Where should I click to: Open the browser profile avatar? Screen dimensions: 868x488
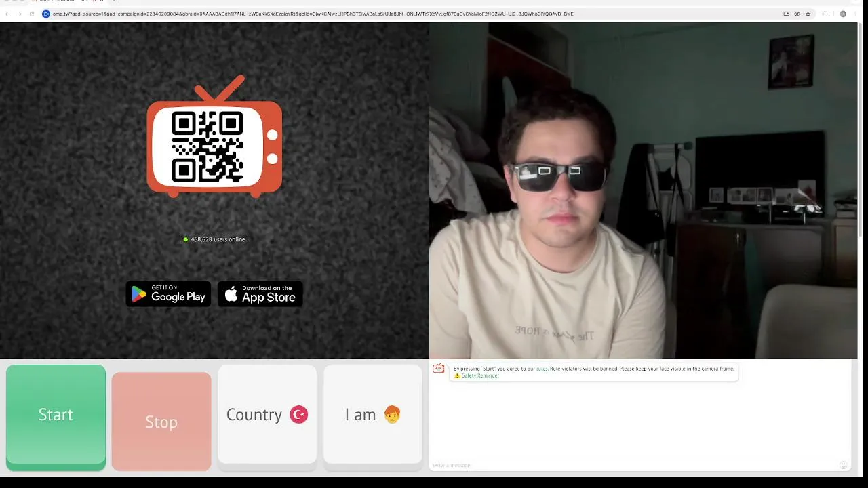click(843, 14)
